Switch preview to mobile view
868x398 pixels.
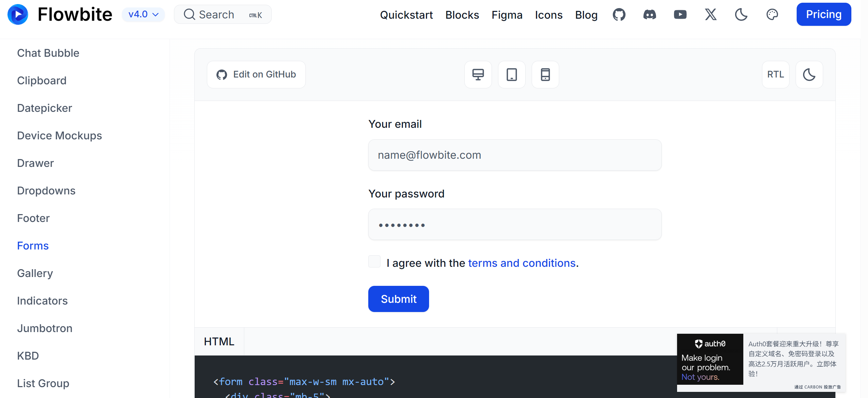click(545, 74)
